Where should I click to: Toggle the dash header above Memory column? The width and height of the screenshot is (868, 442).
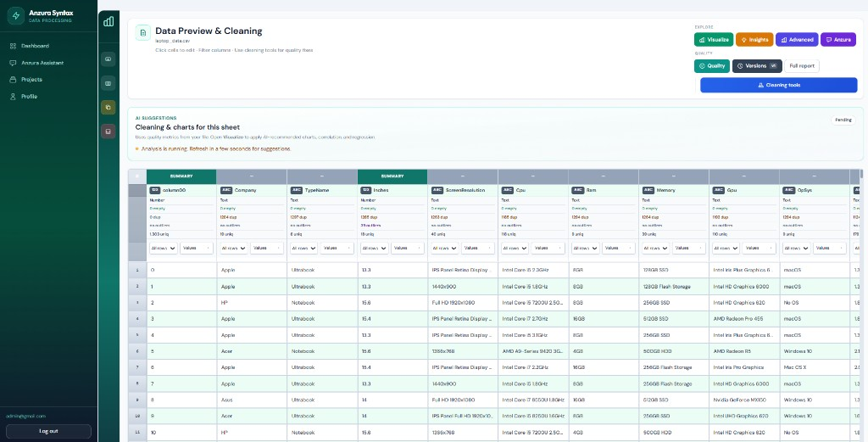(x=674, y=176)
